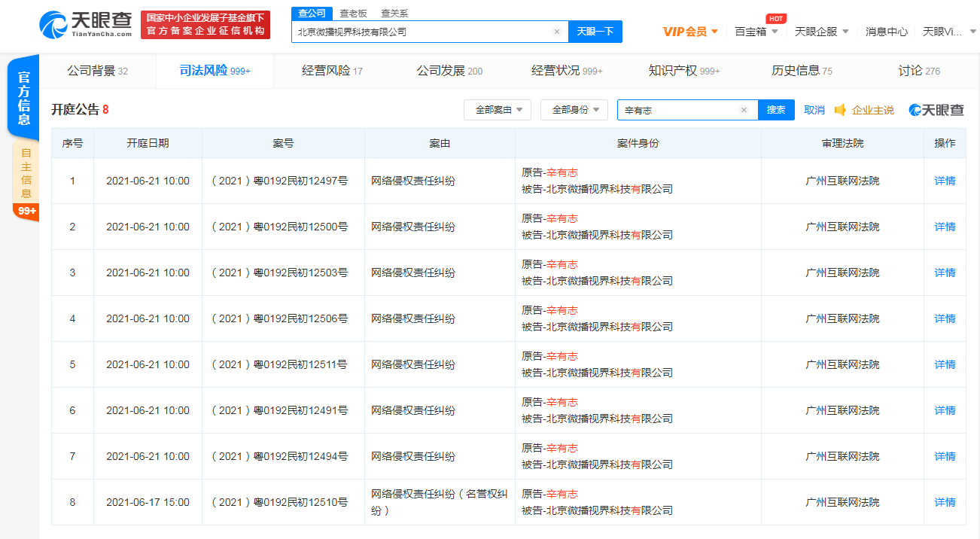Clear the company name search box
The image size is (980, 539).
tap(557, 32)
